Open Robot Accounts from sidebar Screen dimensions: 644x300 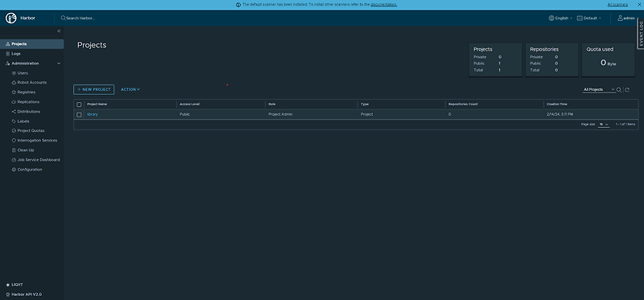tap(31, 83)
